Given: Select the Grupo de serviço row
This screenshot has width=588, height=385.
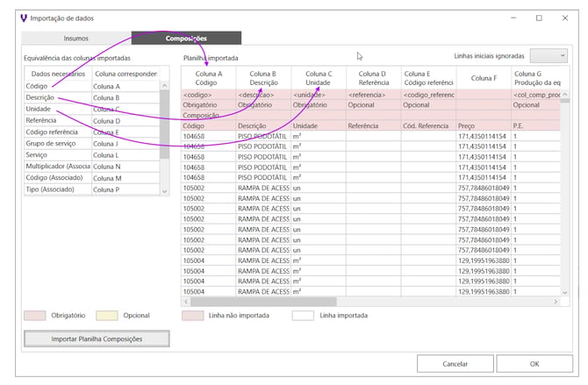Looking at the screenshot, I should (x=57, y=143).
